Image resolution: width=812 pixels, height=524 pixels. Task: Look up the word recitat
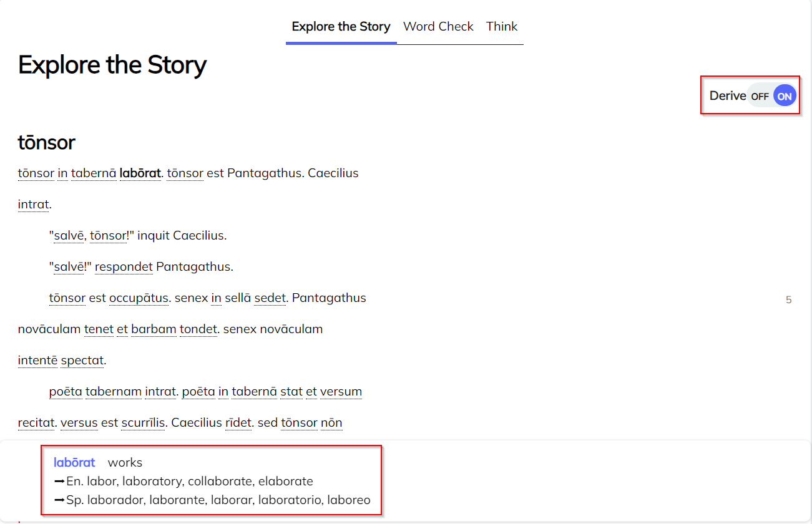(37, 423)
